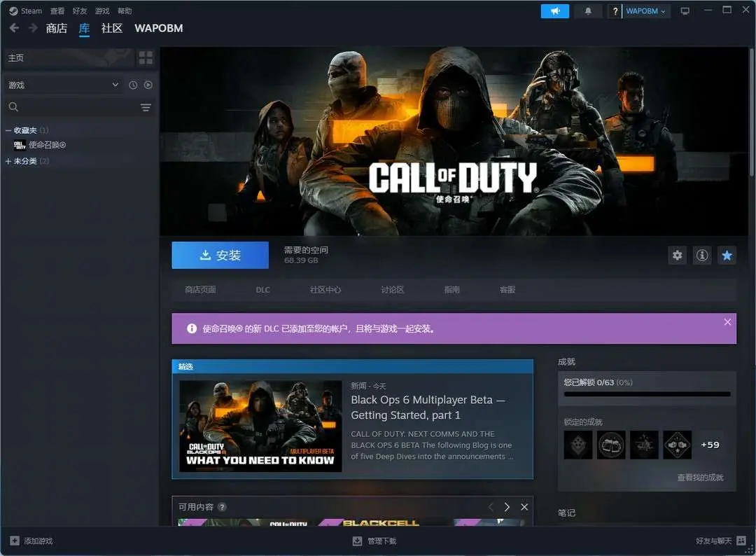This screenshot has height=556, width=756.
Task: Open the WAPOBM profile tab
Action: [x=159, y=28]
